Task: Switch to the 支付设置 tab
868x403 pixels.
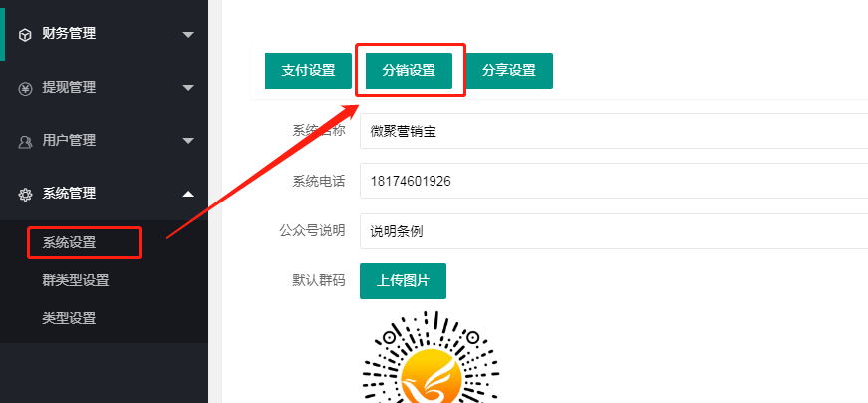Action: coord(308,71)
